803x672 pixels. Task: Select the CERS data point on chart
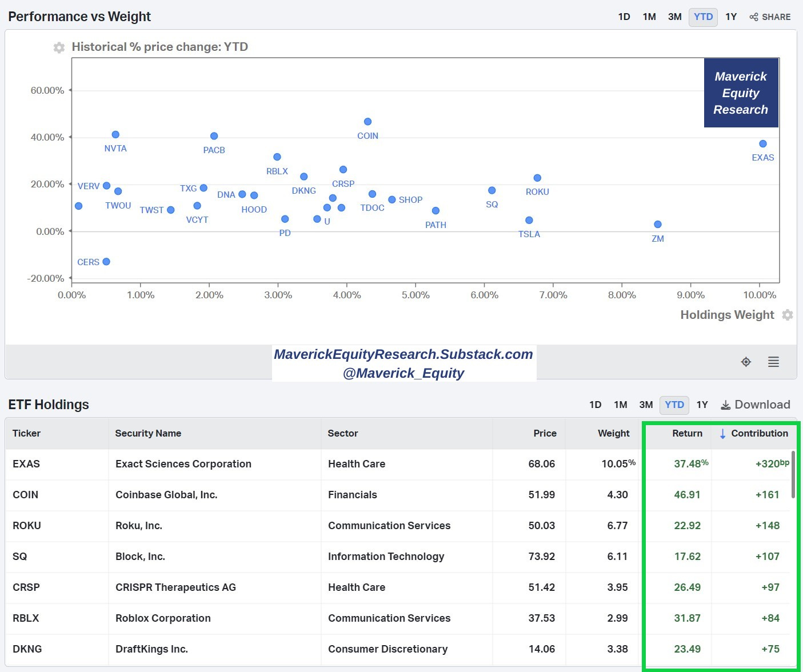click(106, 262)
